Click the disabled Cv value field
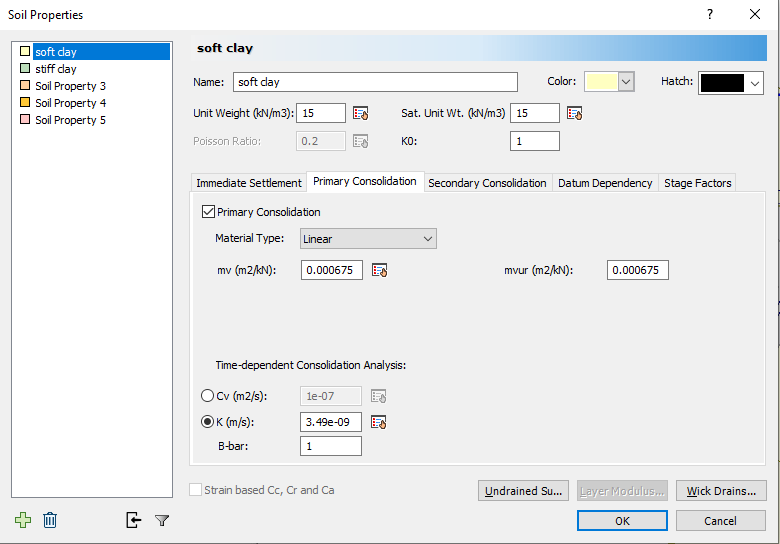 point(331,396)
